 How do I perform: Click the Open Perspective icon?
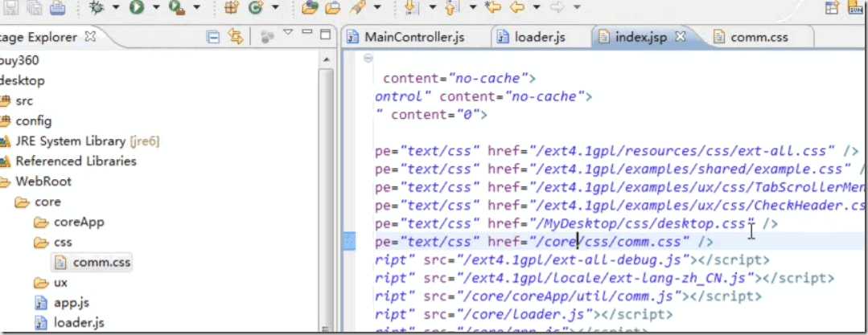[832, 7]
